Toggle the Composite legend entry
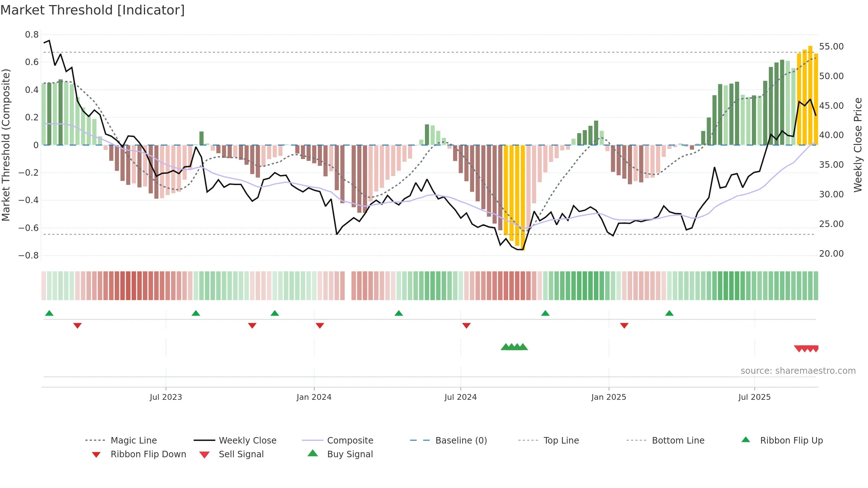Viewport: 868px width, 488px height. pyautogui.click(x=337, y=440)
